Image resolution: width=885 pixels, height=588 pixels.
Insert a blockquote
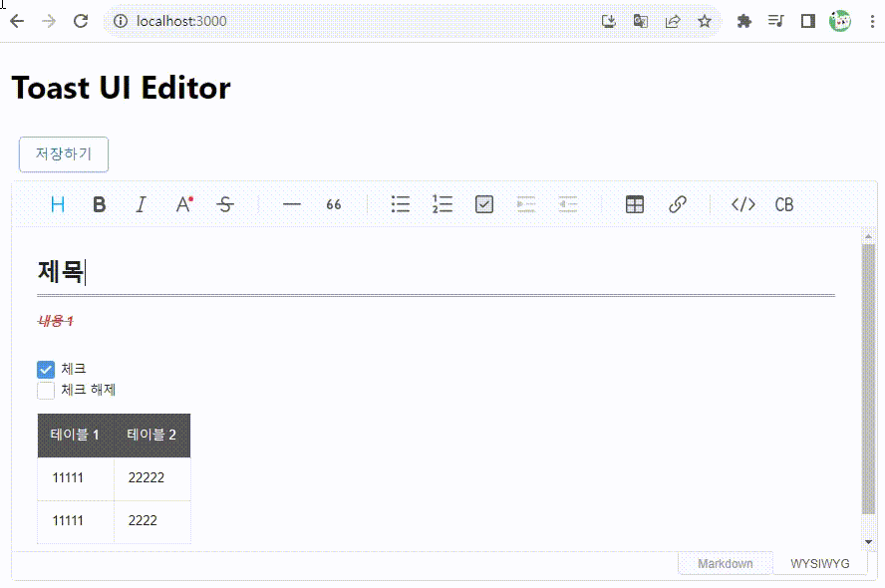click(x=334, y=204)
